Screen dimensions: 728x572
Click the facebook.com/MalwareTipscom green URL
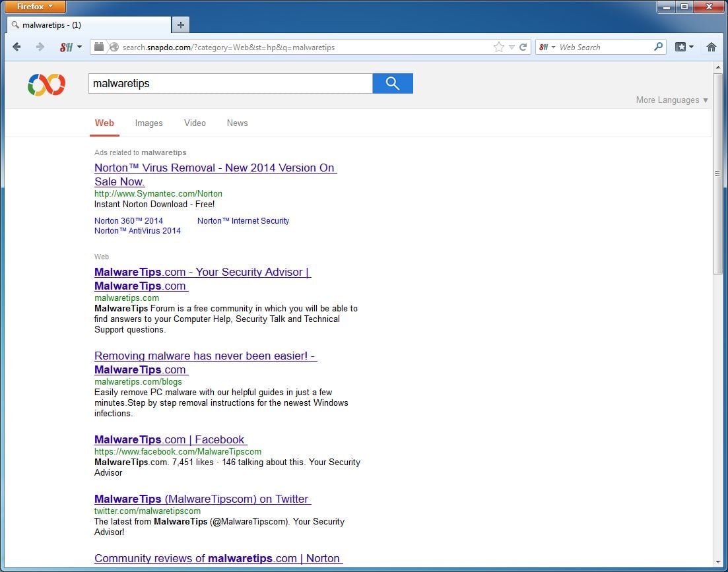178,452
